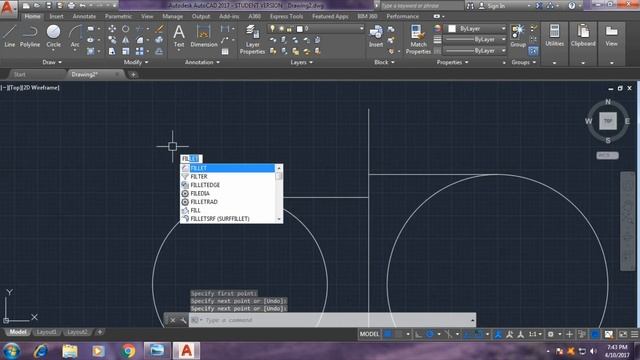The height and width of the screenshot is (360, 640).
Task: Open Layer Properties manager
Action: pyautogui.click(x=252, y=40)
